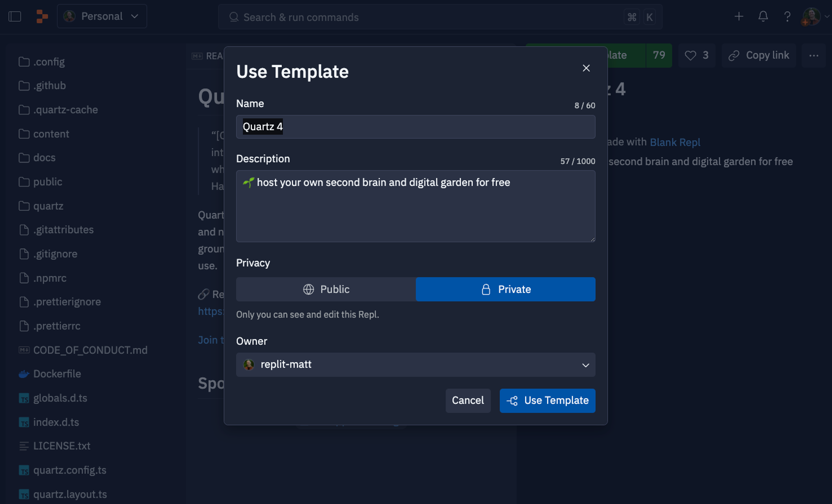Open the help question mark icon
This screenshot has height=504, width=832.
(x=787, y=16)
